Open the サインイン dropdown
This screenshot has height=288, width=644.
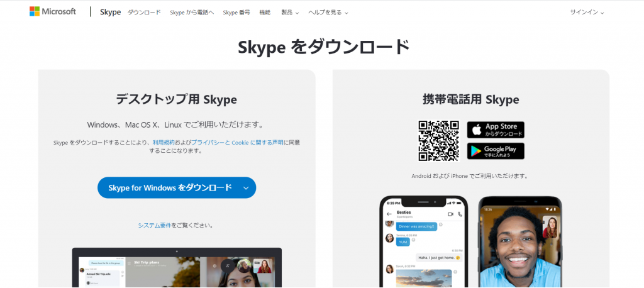click(587, 13)
